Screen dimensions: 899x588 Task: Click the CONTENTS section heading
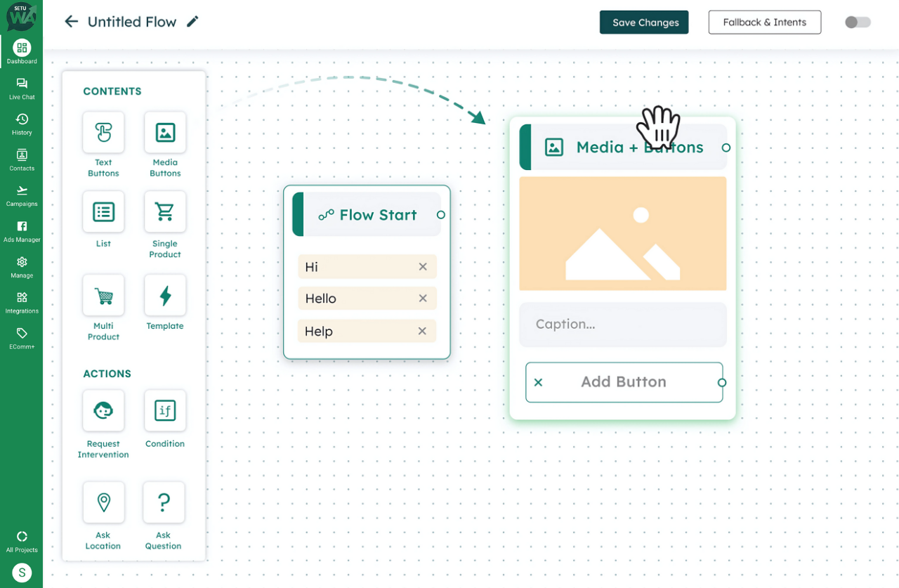[x=112, y=91]
